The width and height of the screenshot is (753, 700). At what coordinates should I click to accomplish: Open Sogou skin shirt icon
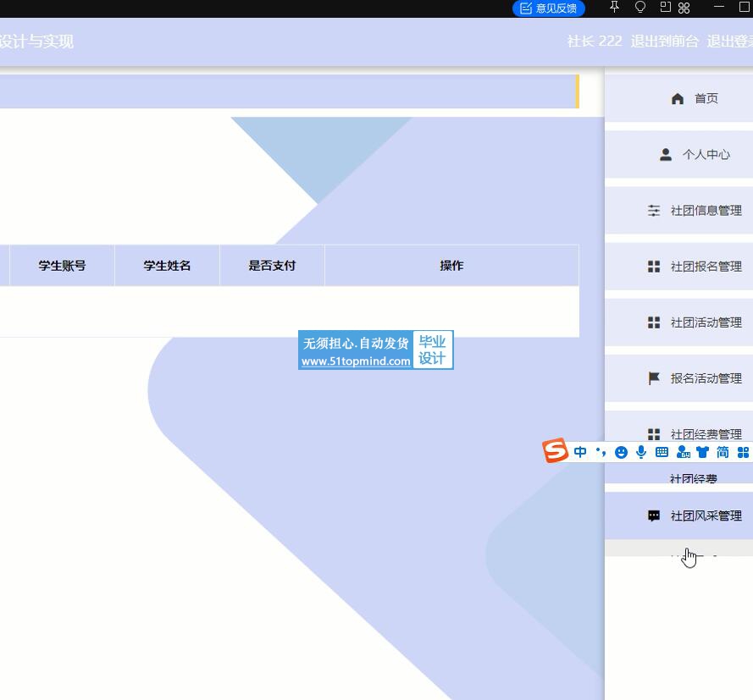702,452
